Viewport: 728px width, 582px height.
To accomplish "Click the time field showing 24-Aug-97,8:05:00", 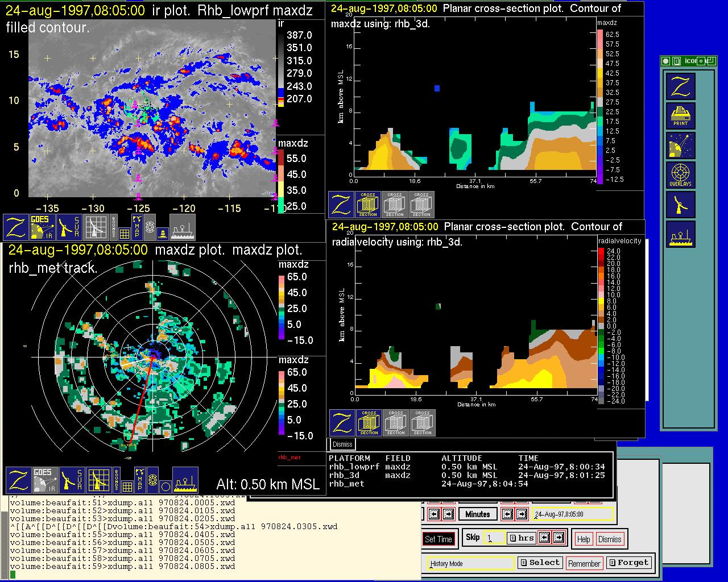I will tap(573, 514).
